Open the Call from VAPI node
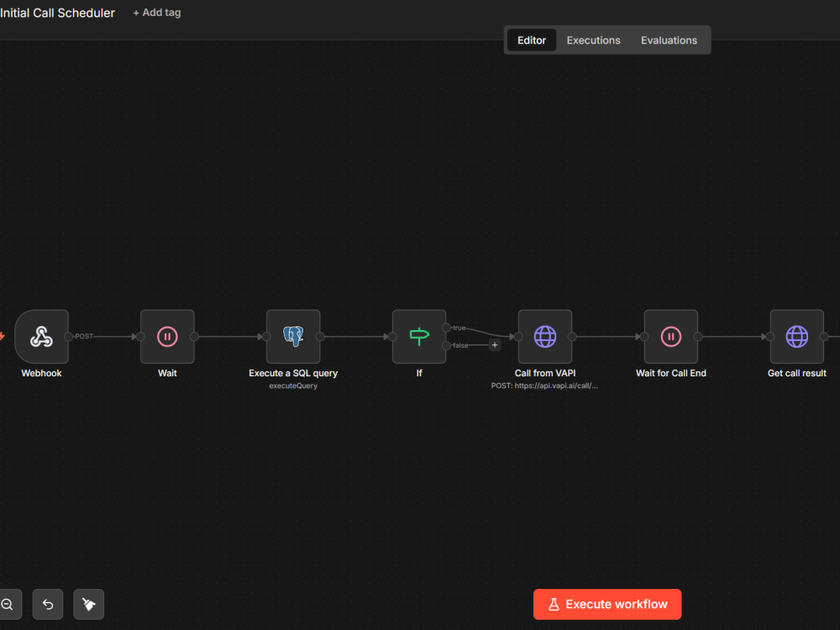The image size is (840, 630). click(x=545, y=337)
